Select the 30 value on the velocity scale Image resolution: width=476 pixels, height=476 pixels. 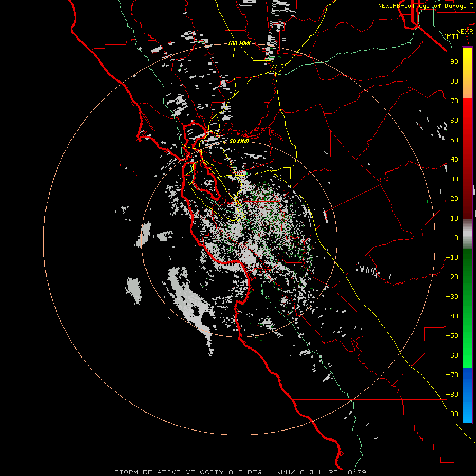(454, 179)
